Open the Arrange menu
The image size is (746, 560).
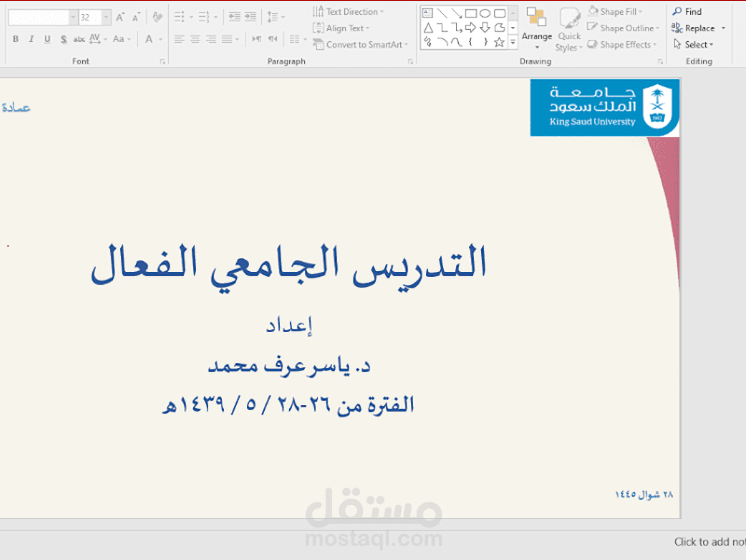[537, 29]
